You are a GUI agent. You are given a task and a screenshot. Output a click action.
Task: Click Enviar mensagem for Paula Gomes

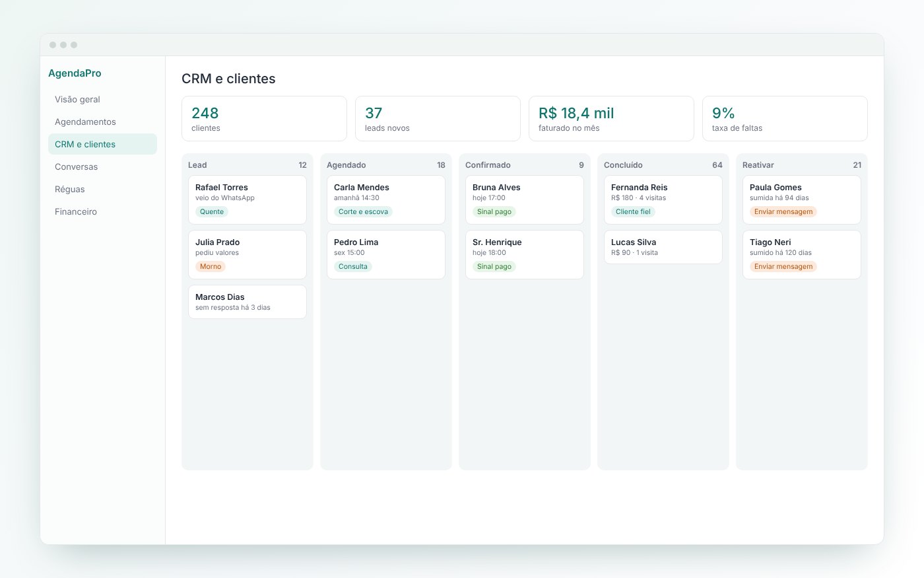[x=783, y=212]
